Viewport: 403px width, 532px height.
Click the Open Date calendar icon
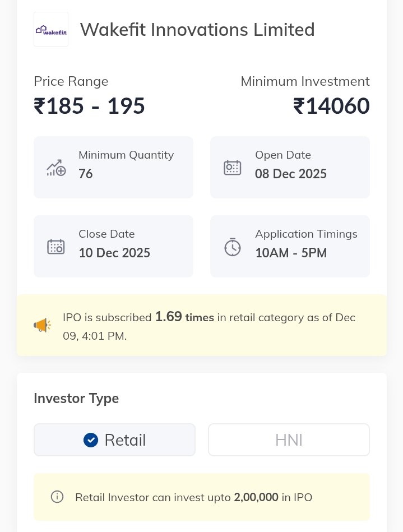tap(233, 167)
